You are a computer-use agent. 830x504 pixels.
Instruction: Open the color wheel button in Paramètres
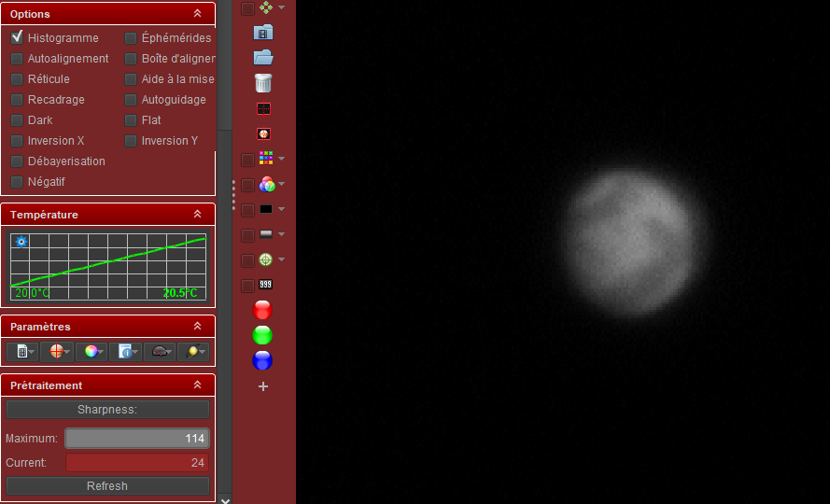tap(91, 352)
